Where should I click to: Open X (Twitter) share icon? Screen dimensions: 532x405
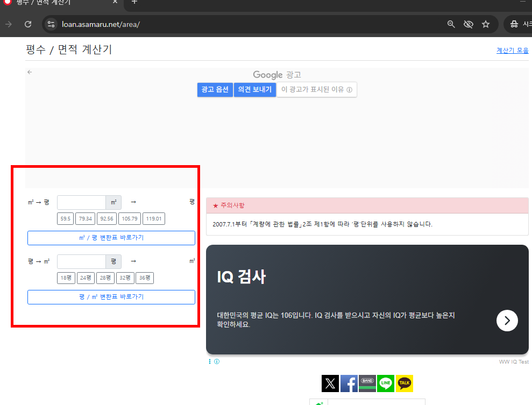[330, 383]
